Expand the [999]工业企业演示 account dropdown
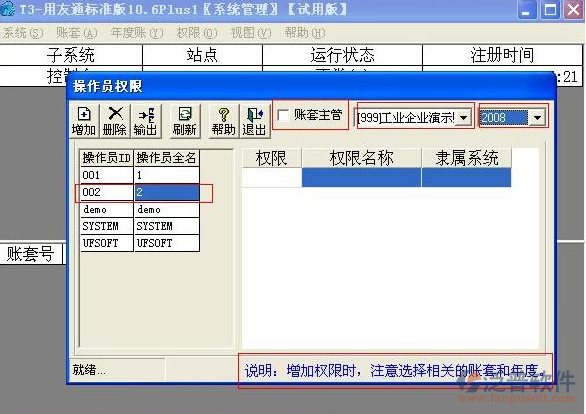Image resolution: width=586 pixels, height=414 pixels. coord(463,118)
